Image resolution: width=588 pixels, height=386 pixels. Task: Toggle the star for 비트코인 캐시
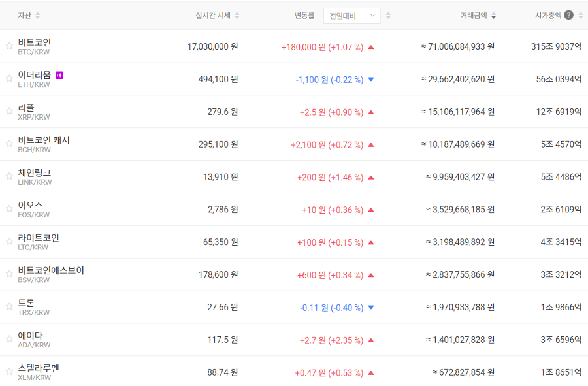click(x=9, y=144)
